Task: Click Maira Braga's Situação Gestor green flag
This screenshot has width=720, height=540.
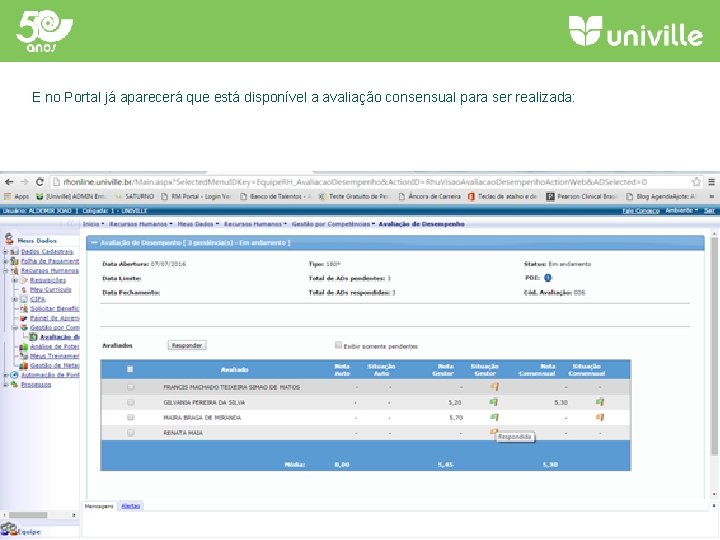Action: click(x=494, y=417)
